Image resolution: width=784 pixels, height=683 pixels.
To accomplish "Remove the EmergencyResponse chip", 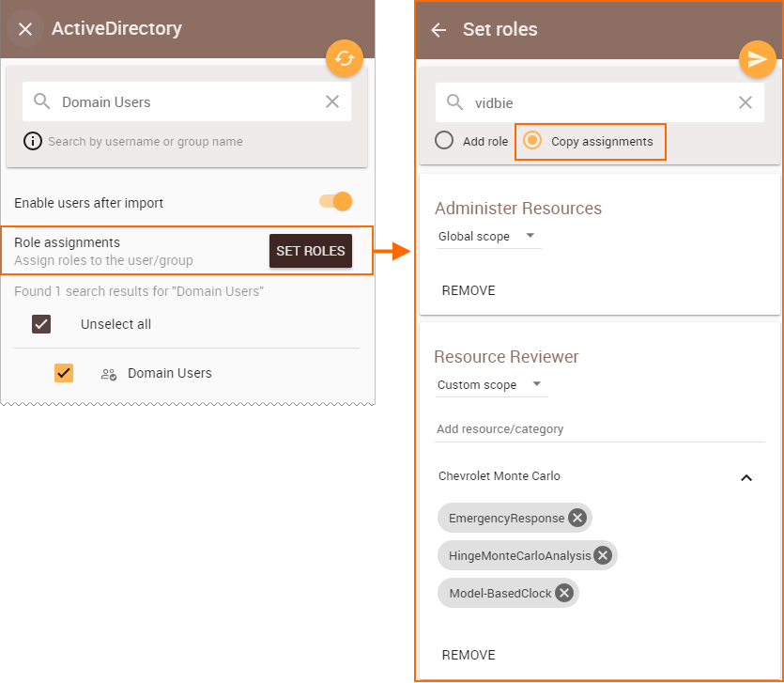I will pyautogui.click(x=577, y=518).
